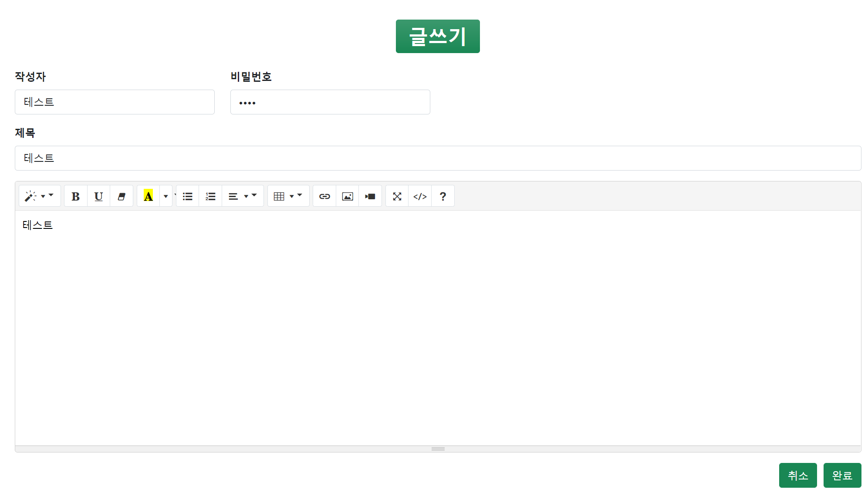Viewport: 868px width, 496px height.
Task: Click the insert video icon
Action: click(370, 196)
